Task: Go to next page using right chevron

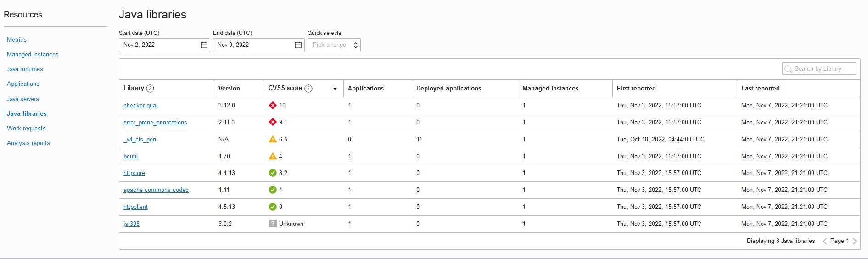Action: click(855, 242)
